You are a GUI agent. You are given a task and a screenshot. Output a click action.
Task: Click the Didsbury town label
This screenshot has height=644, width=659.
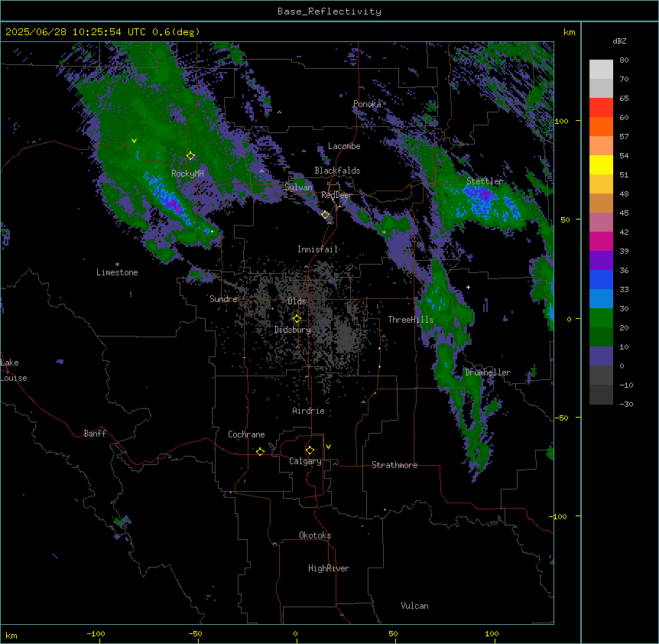click(x=293, y=330)
